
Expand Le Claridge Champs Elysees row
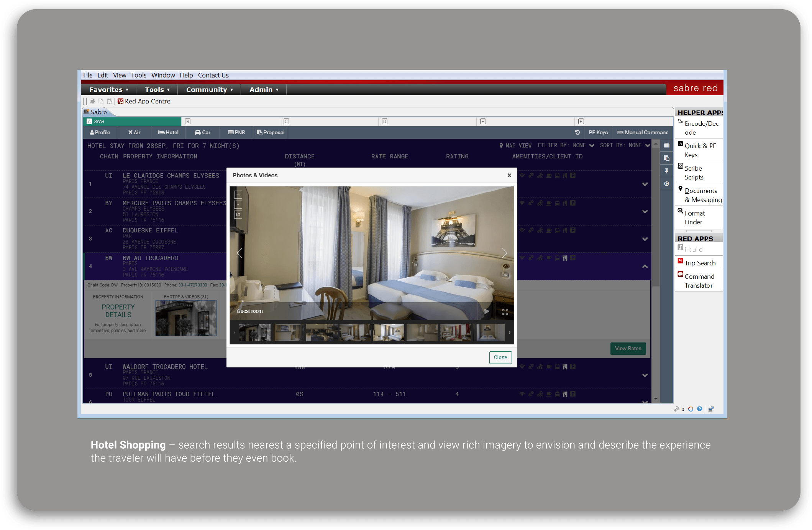(645, 184)
